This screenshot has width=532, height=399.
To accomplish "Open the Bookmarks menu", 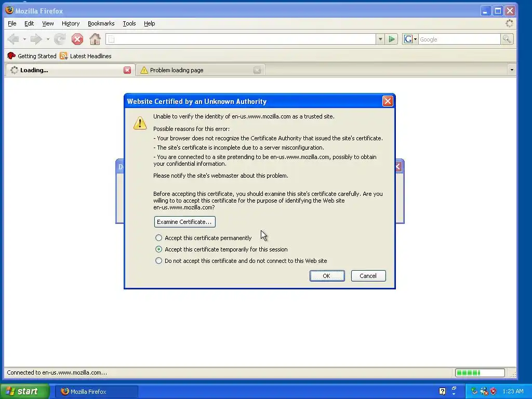I will (x=101, y=23).
